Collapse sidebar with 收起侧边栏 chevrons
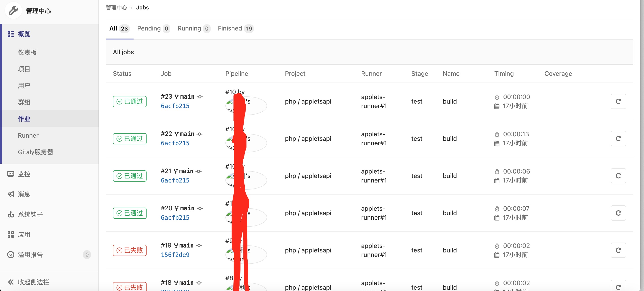The image size is (644, 291). 11,282
